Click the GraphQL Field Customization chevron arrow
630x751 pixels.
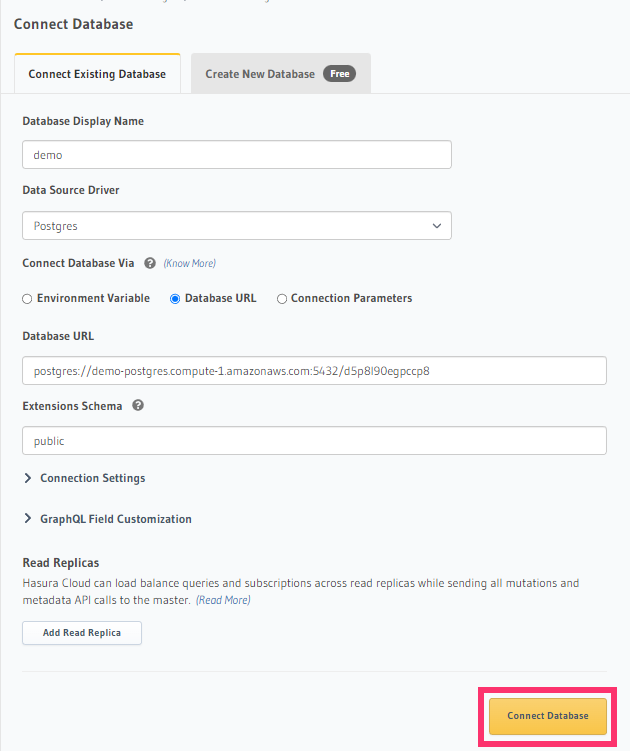(28, 519)
